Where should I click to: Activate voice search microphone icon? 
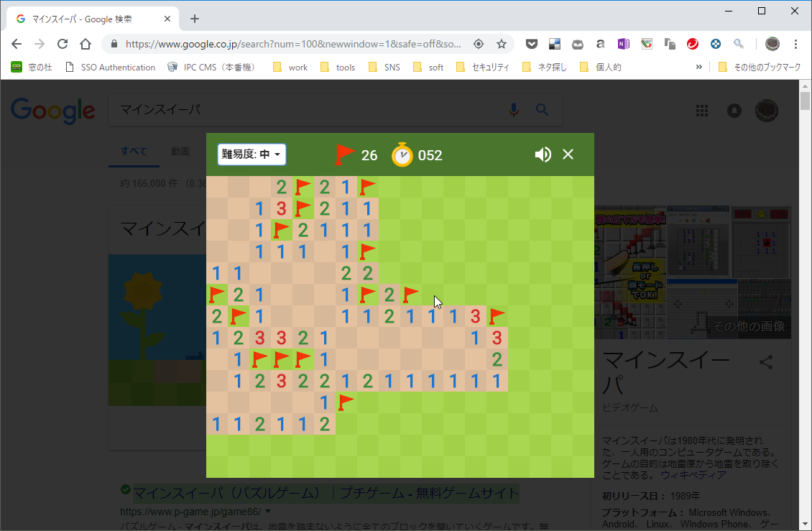[x=513, y=110]
